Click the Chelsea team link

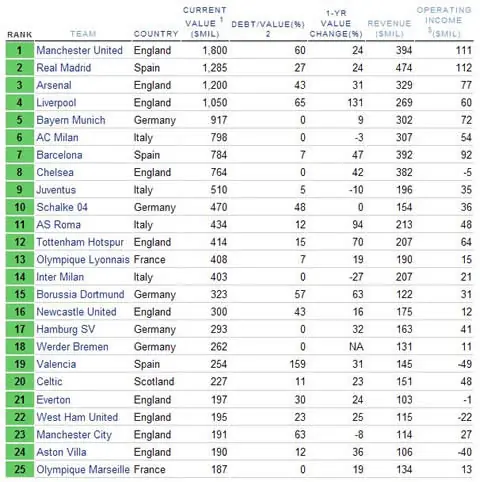55,172
